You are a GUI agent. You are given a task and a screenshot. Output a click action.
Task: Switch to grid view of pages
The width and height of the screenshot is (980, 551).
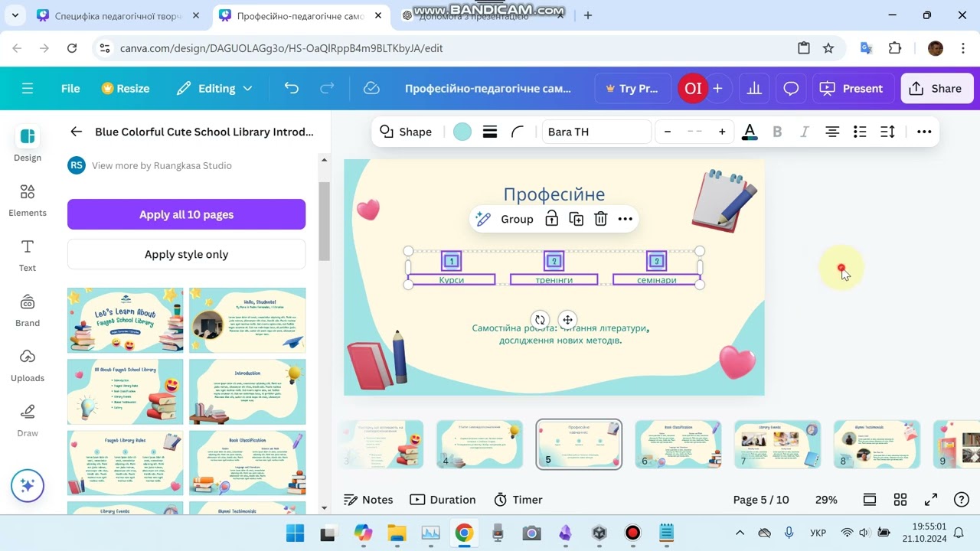[x=900, y=500]
